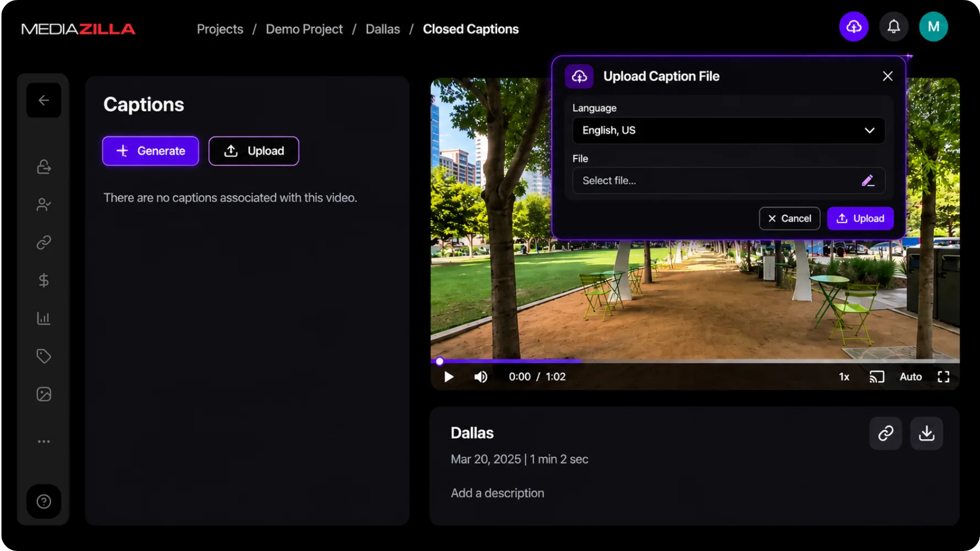This screenshot has height=551, width=980.
Task: Click the MediaZilla logo
Action: click(x=78, y=29)
